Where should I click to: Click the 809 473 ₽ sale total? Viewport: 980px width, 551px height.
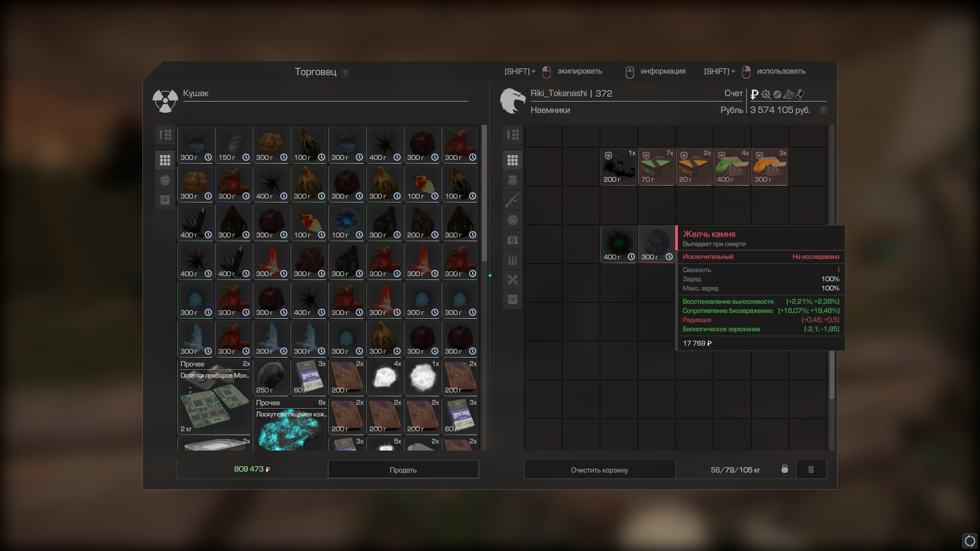tap(252, 469)
